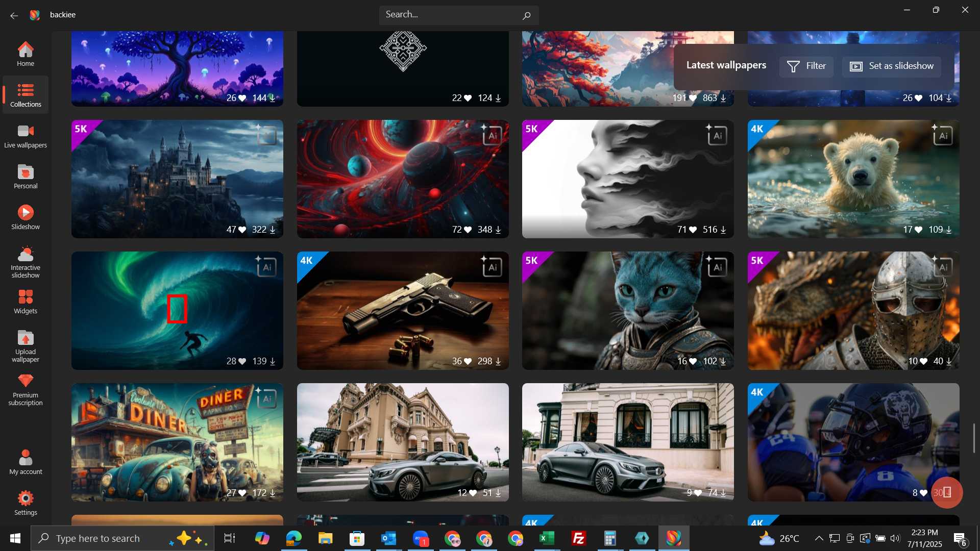980x551 pixels.
Task: Click the AI badge on pistol wallpaper
Action: 491,266
